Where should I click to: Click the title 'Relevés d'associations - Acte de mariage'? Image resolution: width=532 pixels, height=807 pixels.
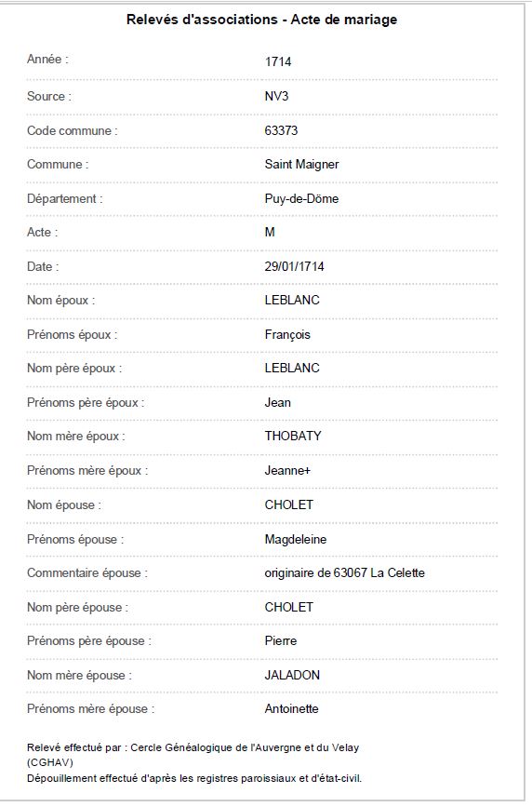261,20
